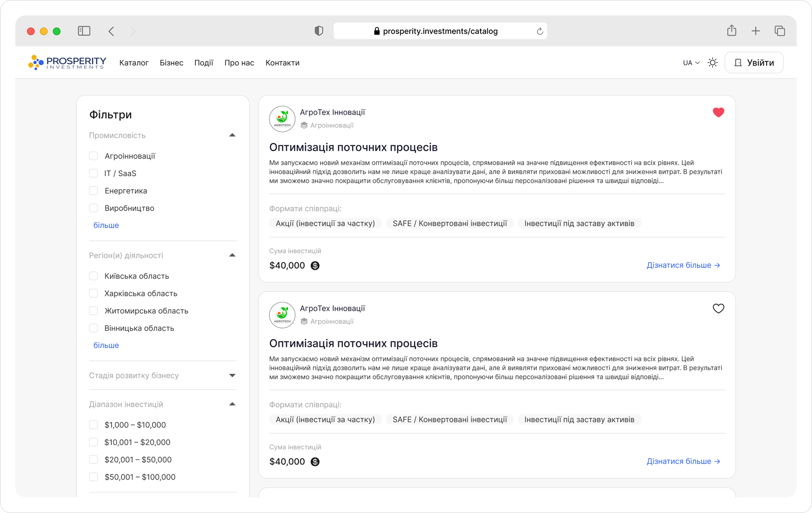Select the $20,001 – $50,000 range checkbox

pos(93,459)
